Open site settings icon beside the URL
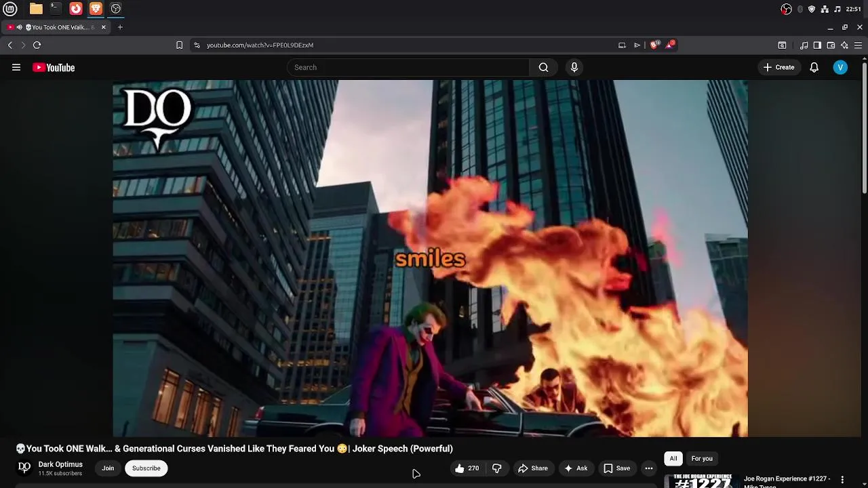 (197, 45)
